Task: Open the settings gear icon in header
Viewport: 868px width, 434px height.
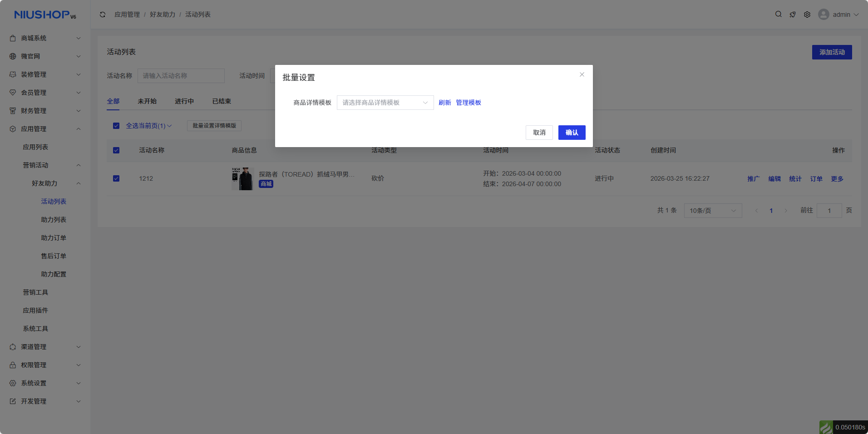Action: (x=807, y=15)
